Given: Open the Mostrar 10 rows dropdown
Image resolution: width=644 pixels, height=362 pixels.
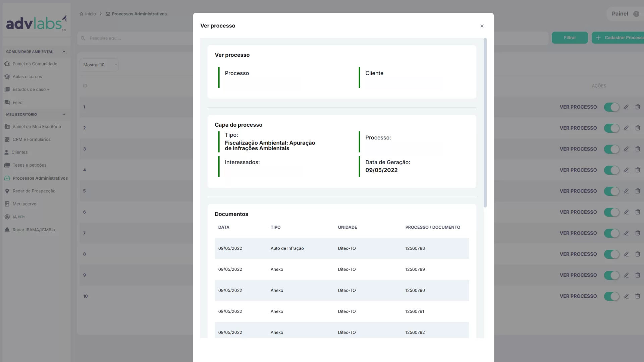Looking at the screenshot, I should click(x=99, y=65).
